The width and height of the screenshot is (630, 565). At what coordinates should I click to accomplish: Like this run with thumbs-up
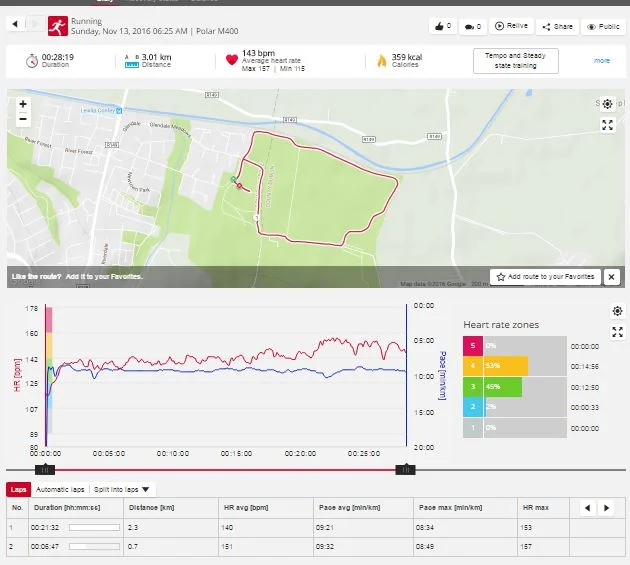(x=441, y=26)
